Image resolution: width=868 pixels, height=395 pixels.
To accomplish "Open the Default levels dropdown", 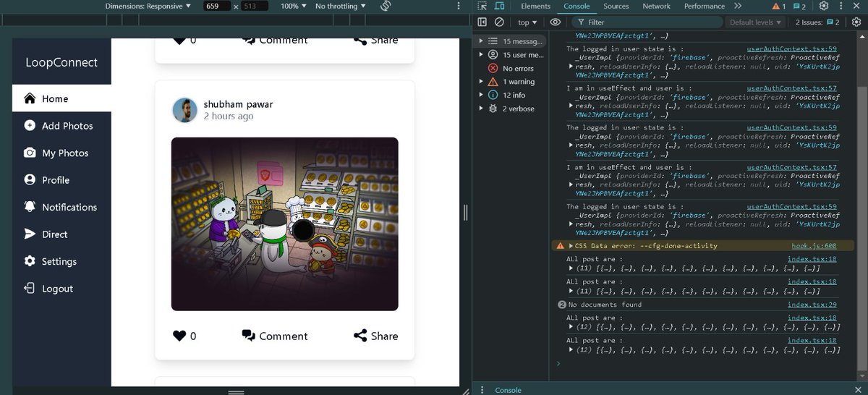I will 756,22.
